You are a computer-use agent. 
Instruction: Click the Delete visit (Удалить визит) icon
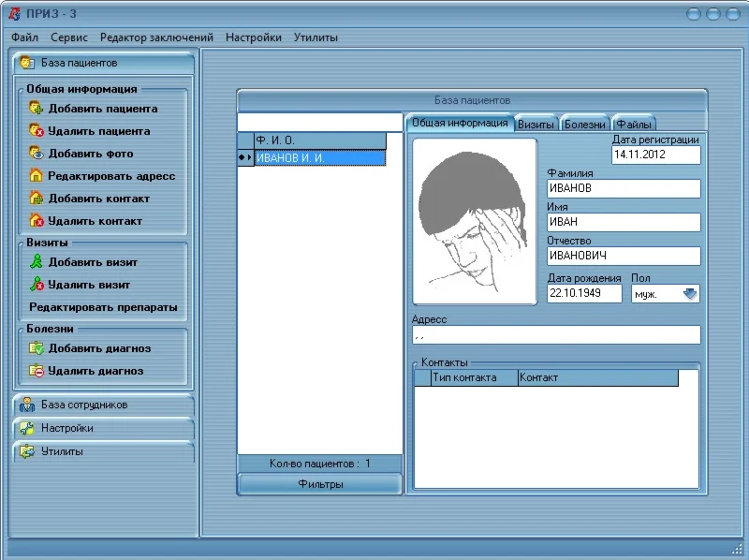tap(37, 285)
